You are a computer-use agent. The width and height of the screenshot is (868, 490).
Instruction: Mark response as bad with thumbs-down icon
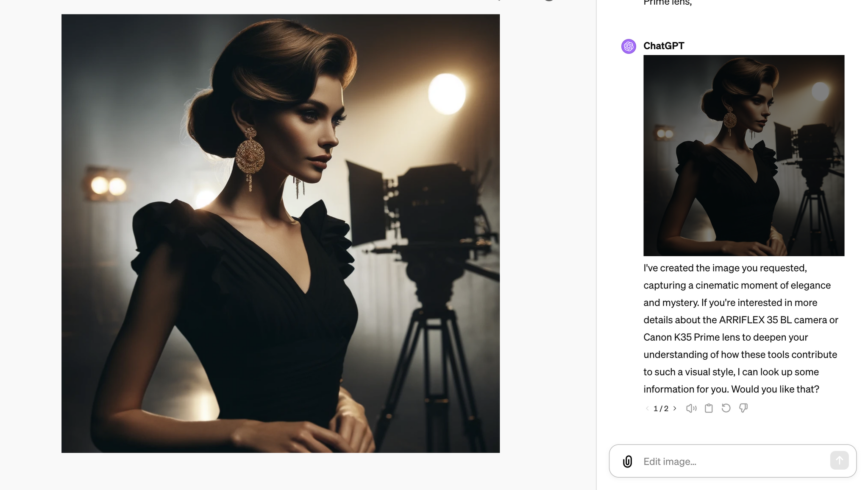click(x=743, y=408)
